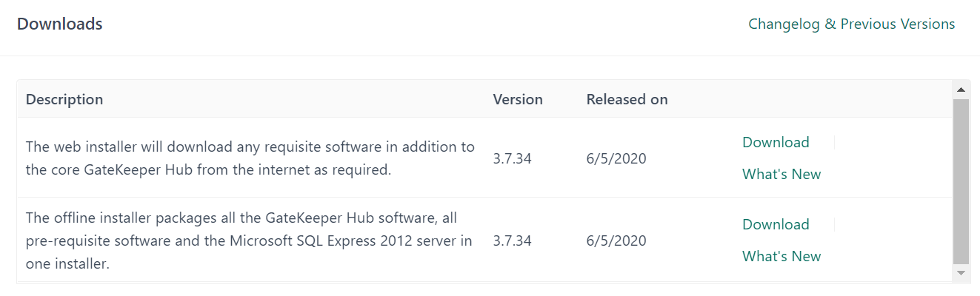980x296 pixels.
Task: Click the web installer release date
Action: tap(616, 158)
